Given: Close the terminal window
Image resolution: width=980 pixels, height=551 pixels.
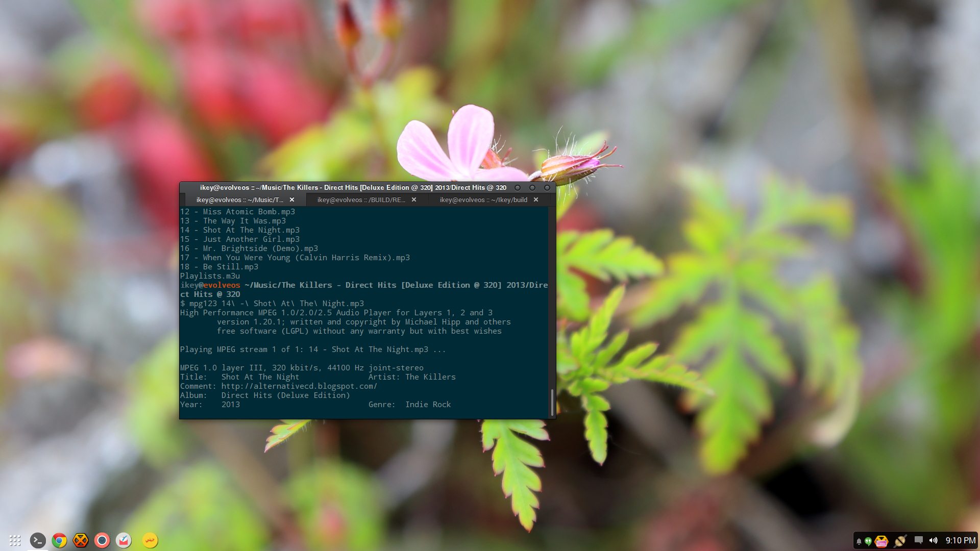Looking at the screenshot, I should click(x=547, y=188).
